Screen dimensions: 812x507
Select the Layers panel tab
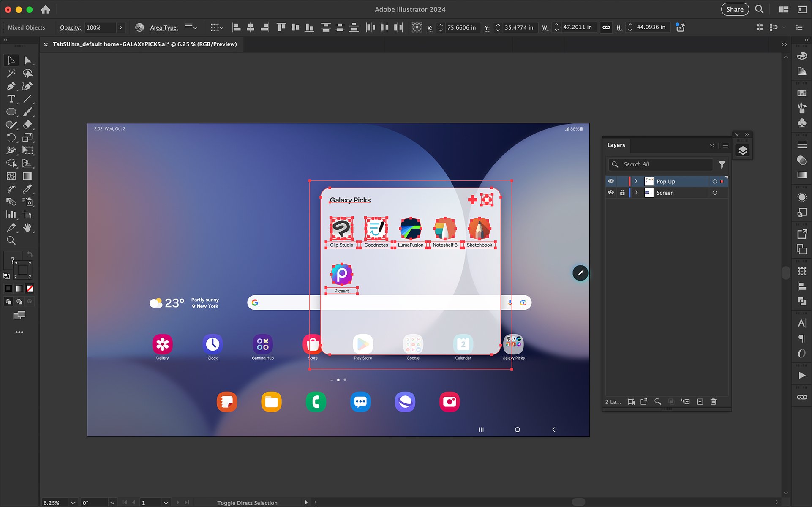coord(616,145)
